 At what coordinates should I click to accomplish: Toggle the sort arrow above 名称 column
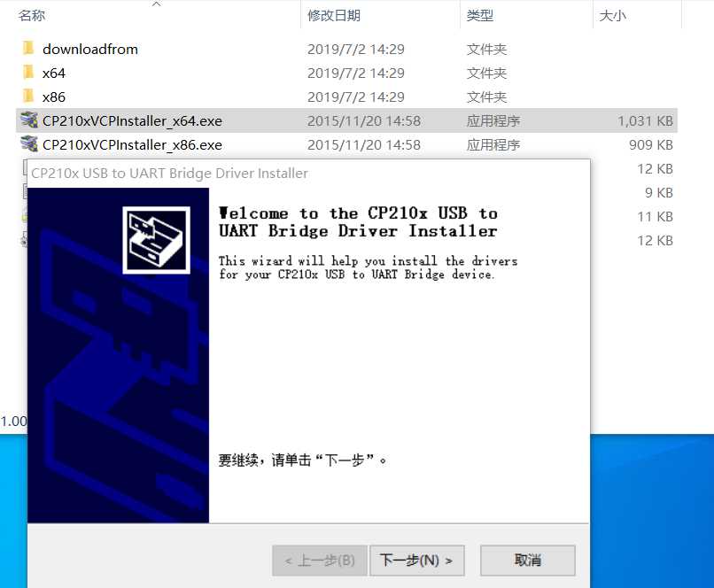click(156, 4)
